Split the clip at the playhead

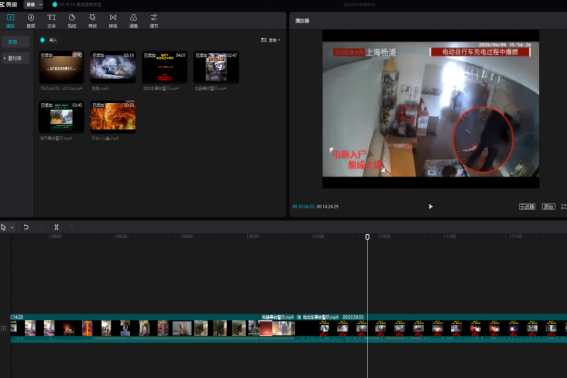pos(56,227)
